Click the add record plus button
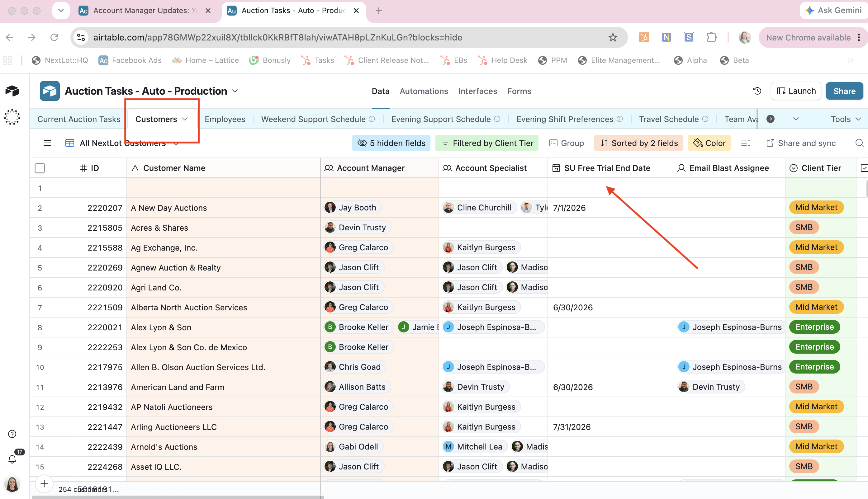Image resolution: width=868 pixels, height=499 pixels. pos(44,484)
